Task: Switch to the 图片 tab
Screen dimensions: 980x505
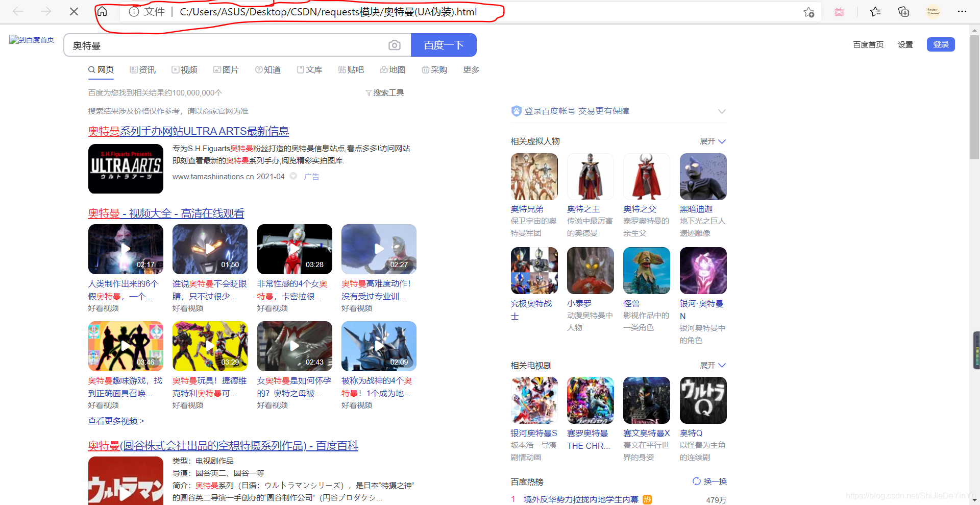Action: (226, 69)
